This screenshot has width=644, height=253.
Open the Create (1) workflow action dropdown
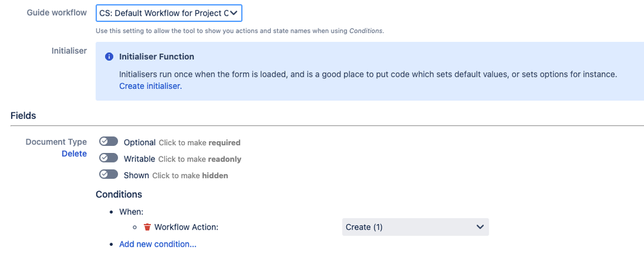415,227
